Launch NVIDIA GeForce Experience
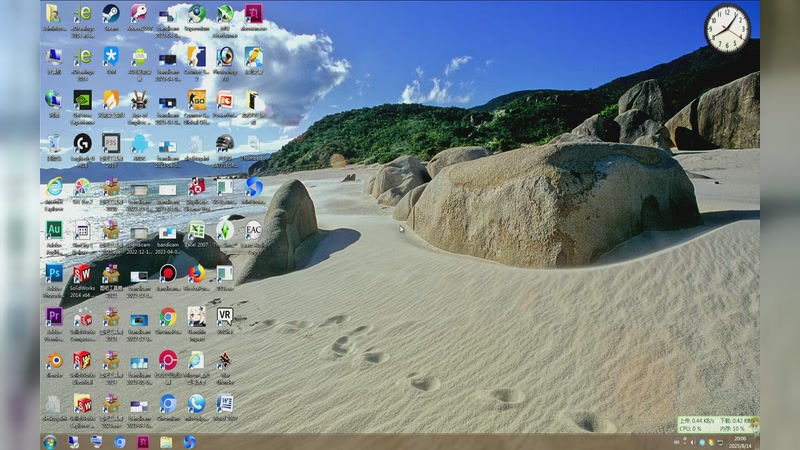800x450 pixels. (x=82, y=100)
